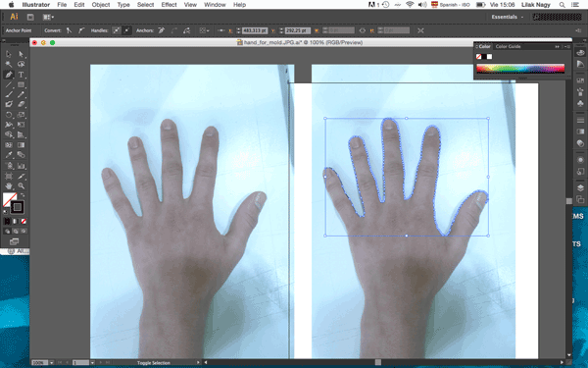The image size is (588, 368).
Task: Open the Swatches panel icon
Action: pos(580,80)
